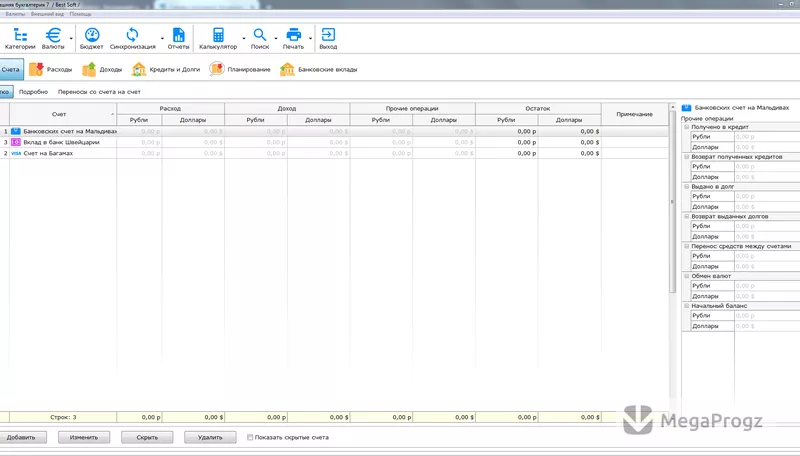Click the Прочие операции label in the right panel
The height and width of the screenshot is (456, 800).
click(x=707, y=118)
